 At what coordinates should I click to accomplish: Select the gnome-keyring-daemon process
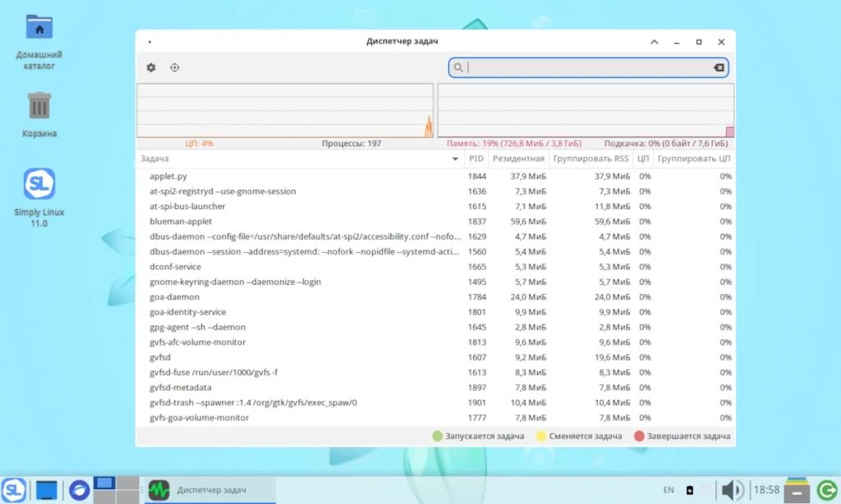click(x=435, y=282)
